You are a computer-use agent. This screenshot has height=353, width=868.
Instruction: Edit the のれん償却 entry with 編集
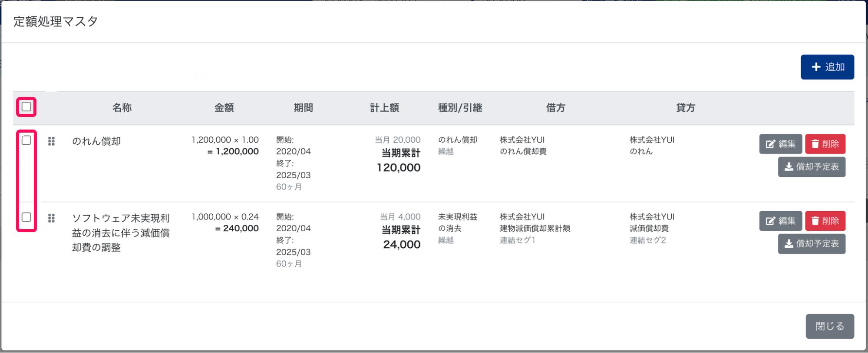click(780, 144)
